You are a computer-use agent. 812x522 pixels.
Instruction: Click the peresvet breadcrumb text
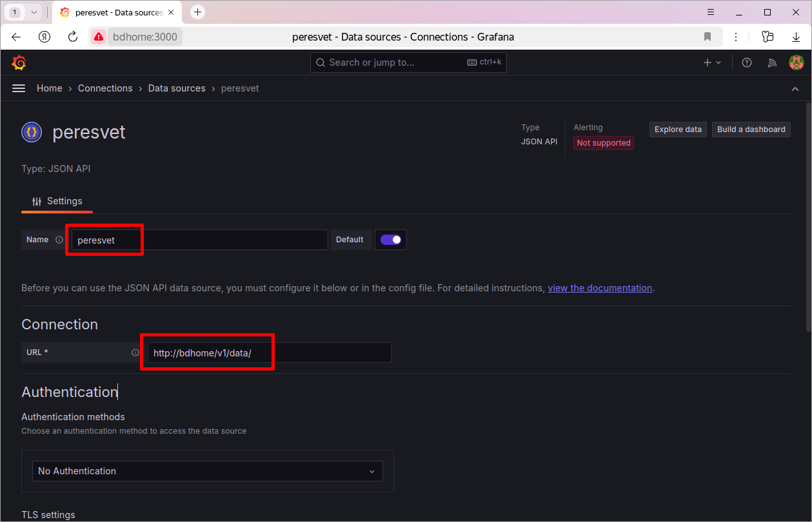click(240, 88)
